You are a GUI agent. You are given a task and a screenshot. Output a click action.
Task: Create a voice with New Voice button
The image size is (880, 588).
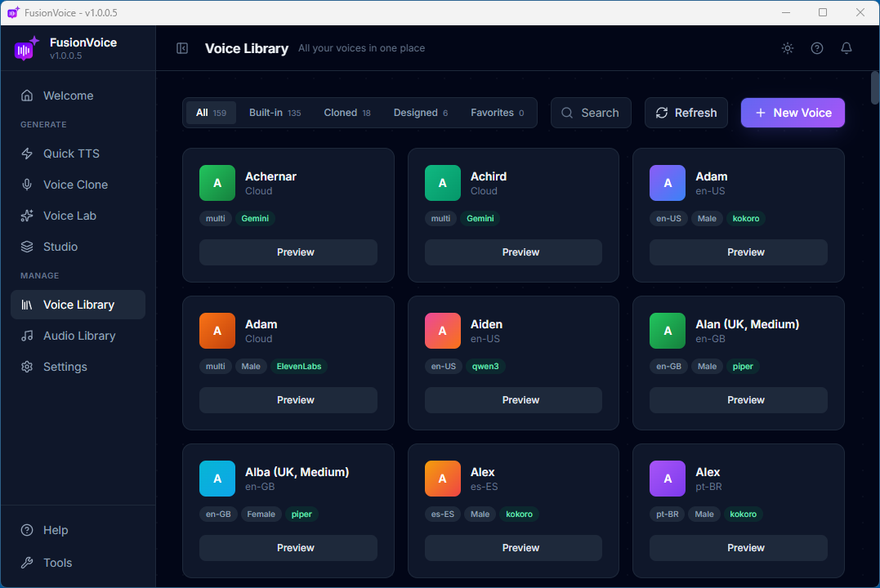click(x=793, y=113)
